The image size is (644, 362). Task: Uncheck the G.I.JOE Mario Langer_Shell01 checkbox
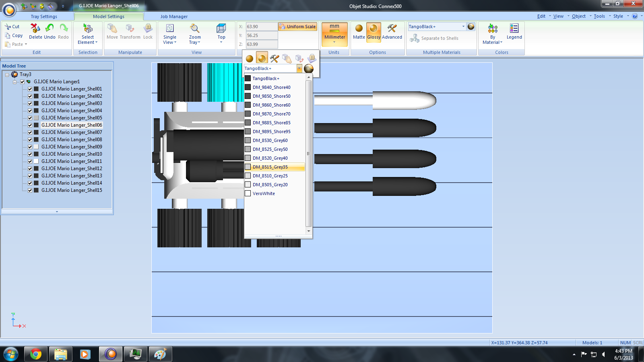pos(30,89)
